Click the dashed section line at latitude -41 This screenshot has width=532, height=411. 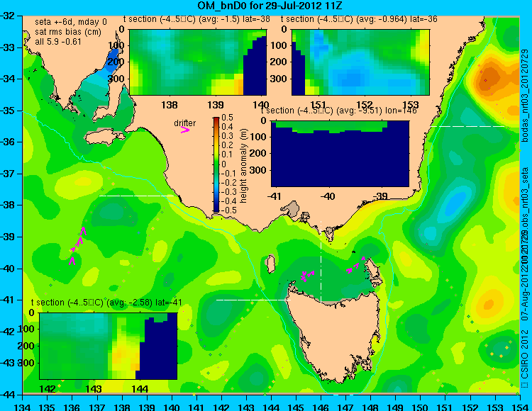253,300
